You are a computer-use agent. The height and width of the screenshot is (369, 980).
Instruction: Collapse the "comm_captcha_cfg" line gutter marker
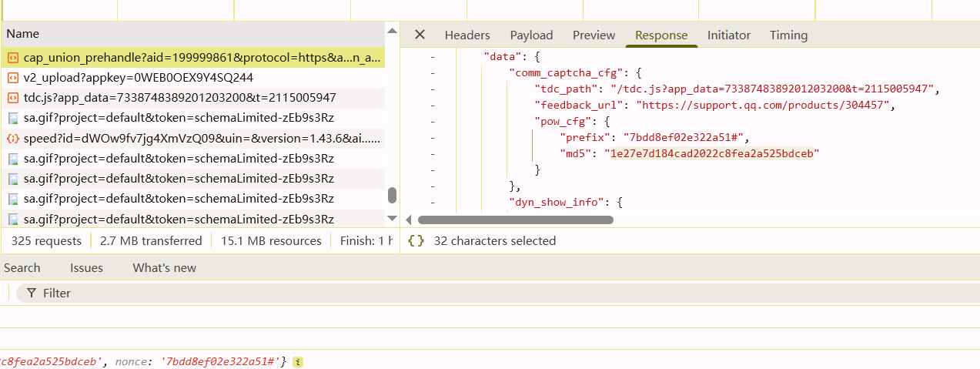click(x=433, y=73)
